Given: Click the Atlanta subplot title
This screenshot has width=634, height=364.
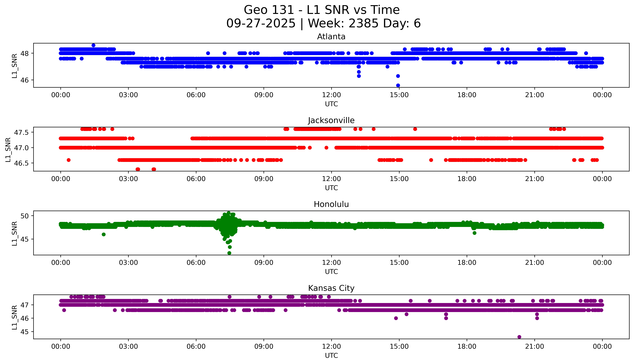Looking at the screenshot, I should tap(331, 37).
